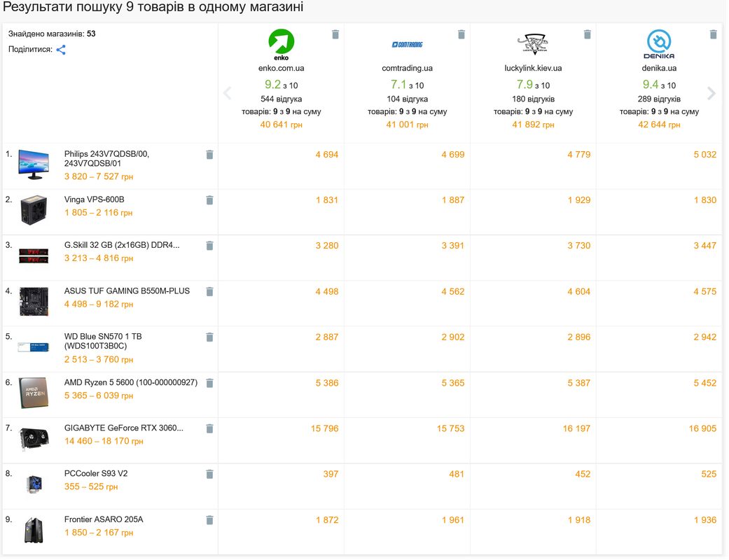
Task: Click price 5 365 for Ryzen 5 5600
Action: 453,384
